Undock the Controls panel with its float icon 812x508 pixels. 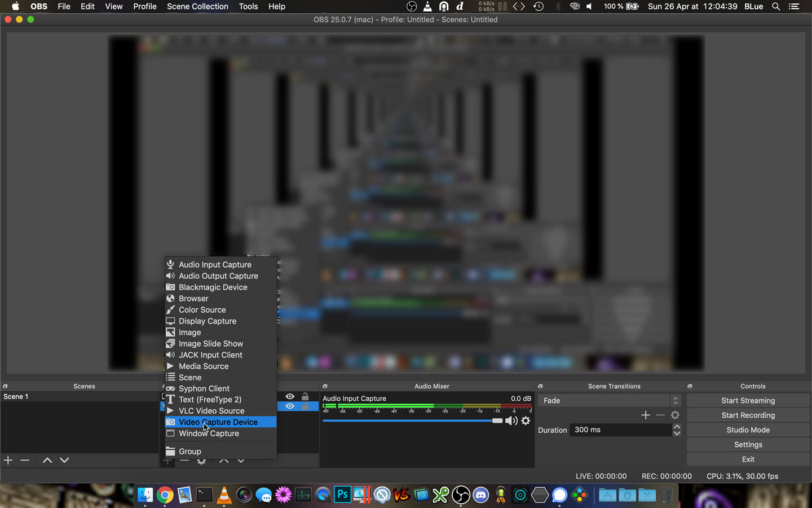(x=690, y=386)
